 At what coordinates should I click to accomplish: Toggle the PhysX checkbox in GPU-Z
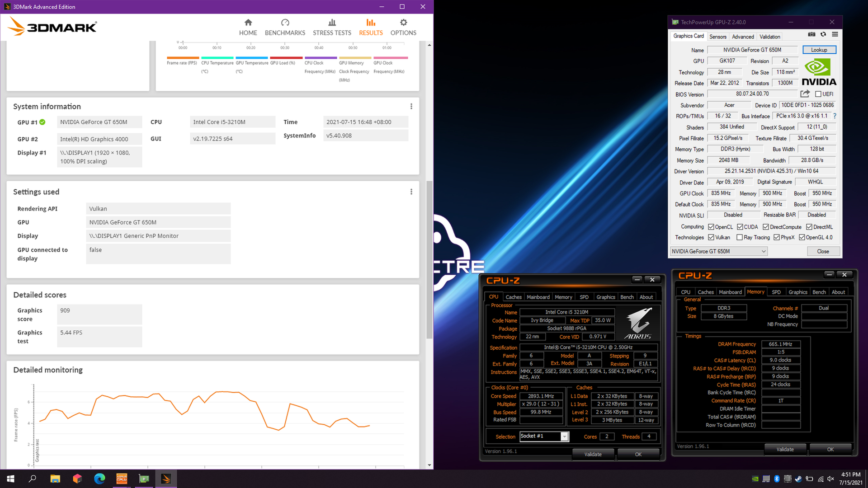777,237
